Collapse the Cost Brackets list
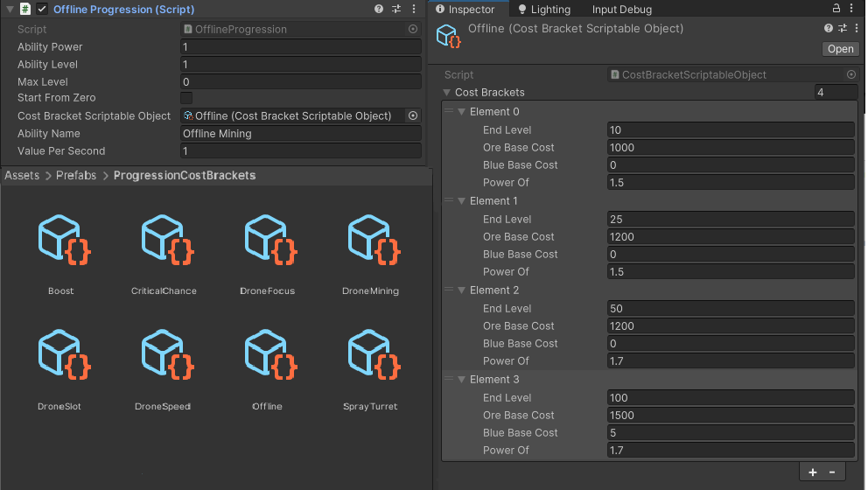This screenshot has width=868, height=490. [447, 93]
